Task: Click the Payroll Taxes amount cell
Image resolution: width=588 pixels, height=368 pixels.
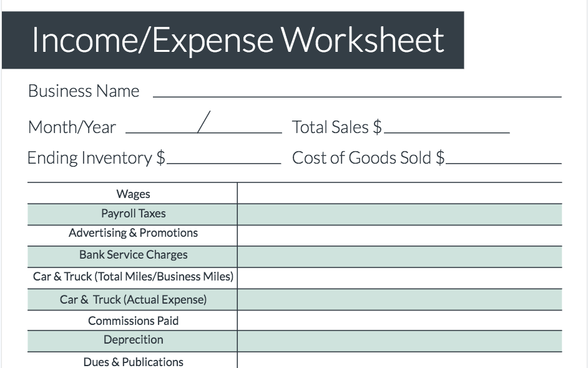Action: pos(399,214)
